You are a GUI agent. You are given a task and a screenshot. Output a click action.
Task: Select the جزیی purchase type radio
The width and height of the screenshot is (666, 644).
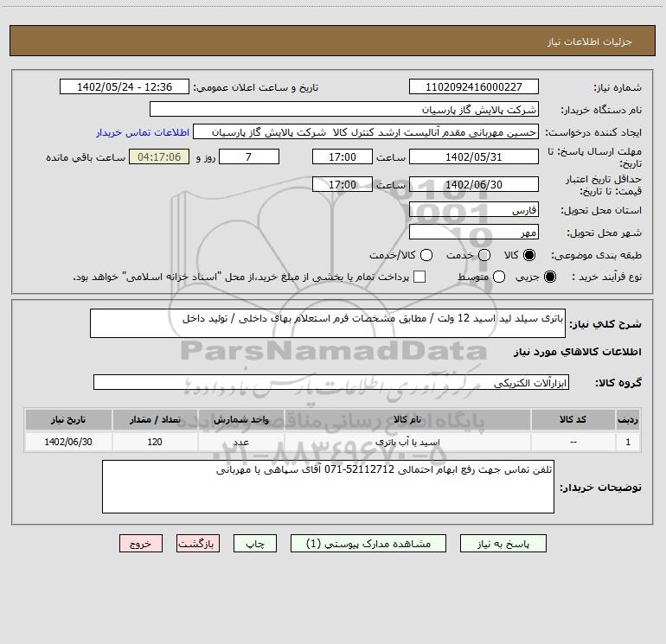(549, 277)
